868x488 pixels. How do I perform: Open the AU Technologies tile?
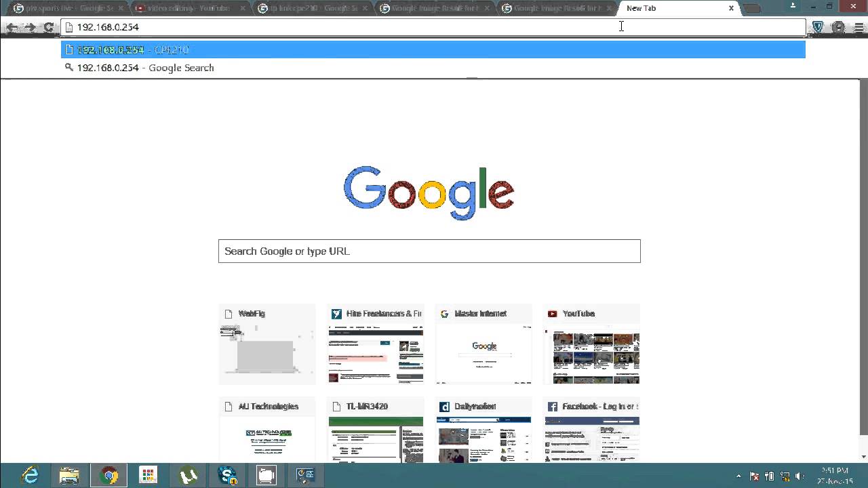pyautogui.click(x=267, y=430)
